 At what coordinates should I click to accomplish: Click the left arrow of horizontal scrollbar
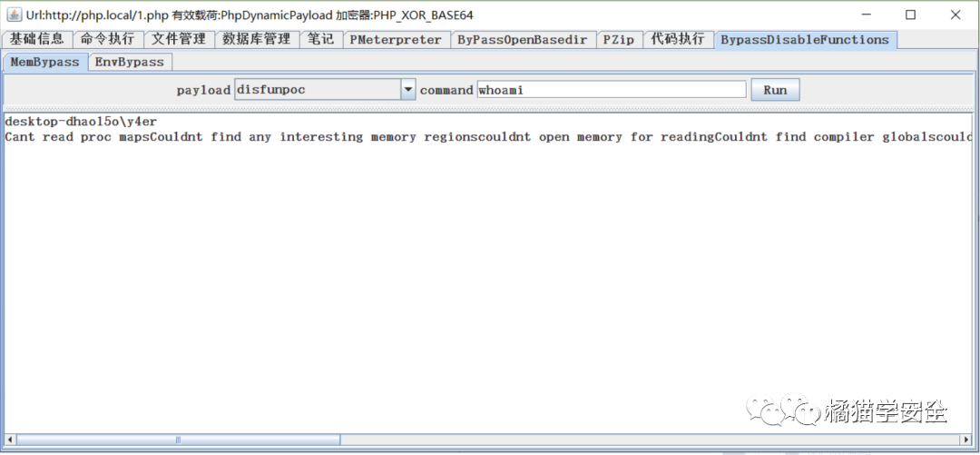9,440
